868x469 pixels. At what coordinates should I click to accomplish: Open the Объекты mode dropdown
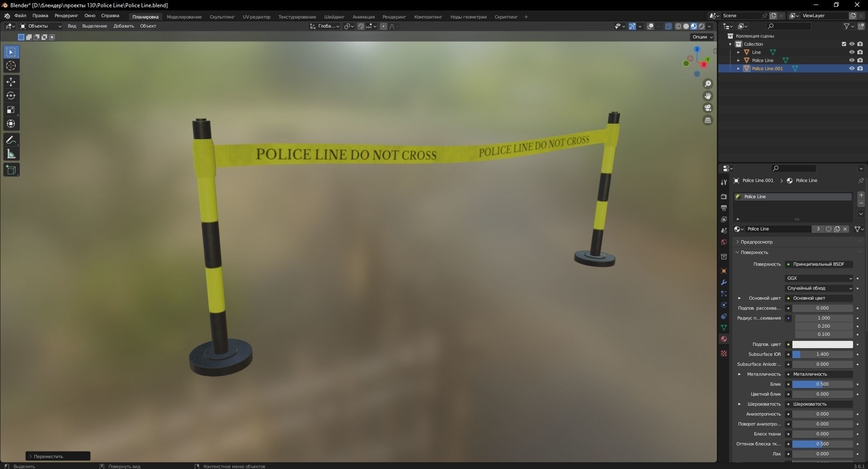(41, 26)
